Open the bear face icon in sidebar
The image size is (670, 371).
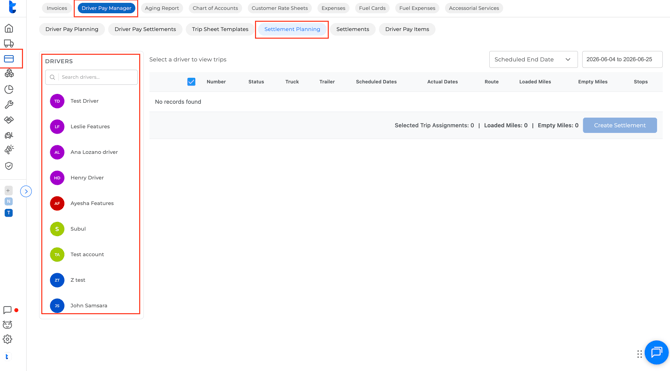pos(7,325)
